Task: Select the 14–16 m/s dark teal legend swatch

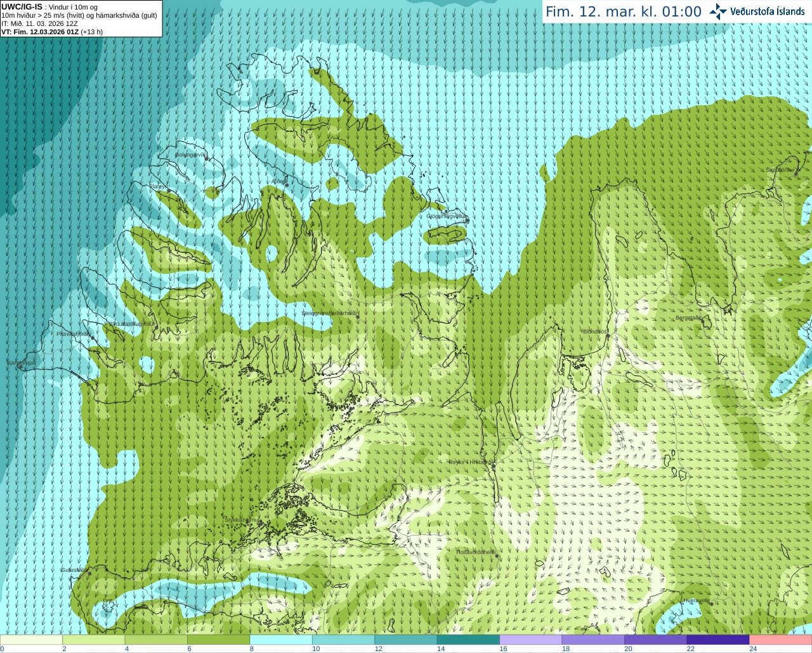Action: [469, 639]
